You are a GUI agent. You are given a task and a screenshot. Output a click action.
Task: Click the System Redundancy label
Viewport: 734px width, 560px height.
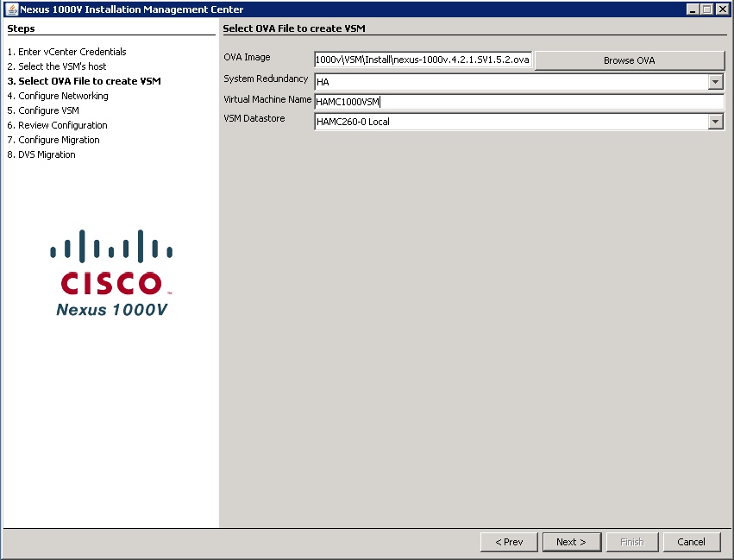266,79
